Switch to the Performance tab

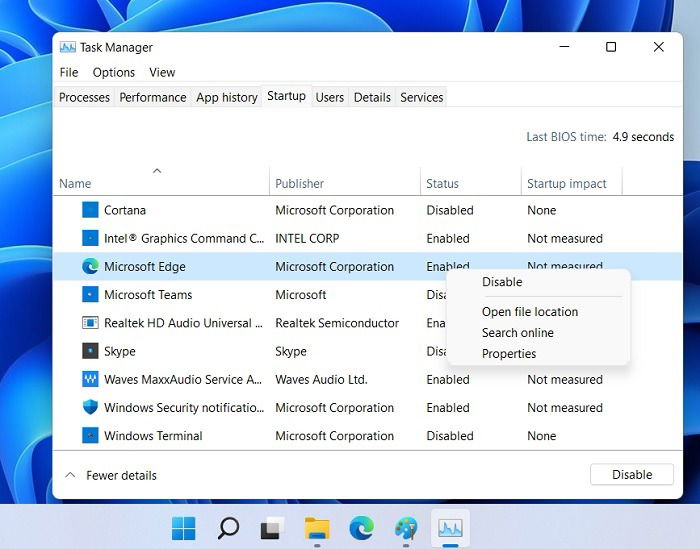(x=153, y=97)
